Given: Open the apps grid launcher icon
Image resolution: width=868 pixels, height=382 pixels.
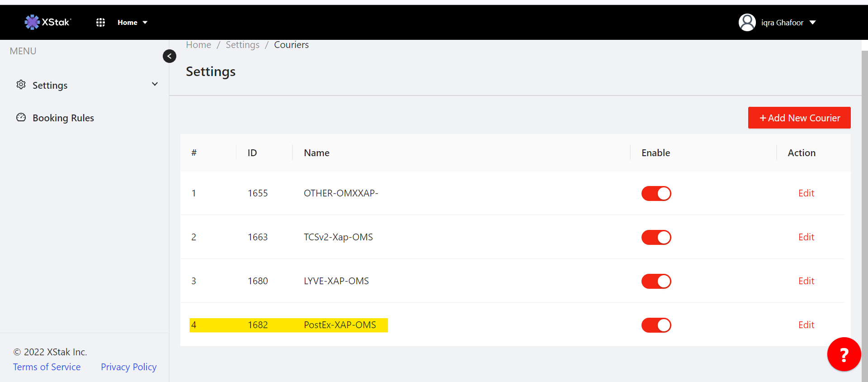Looking at the screenshot, I should tap(100, 23).
